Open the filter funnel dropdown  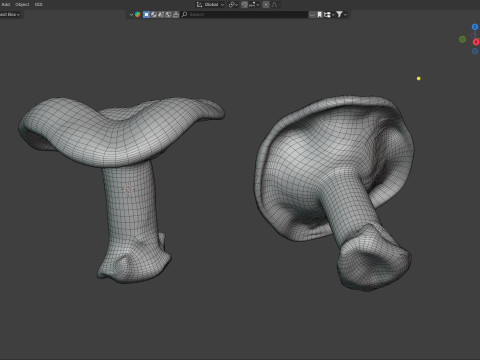coord(341,14)
